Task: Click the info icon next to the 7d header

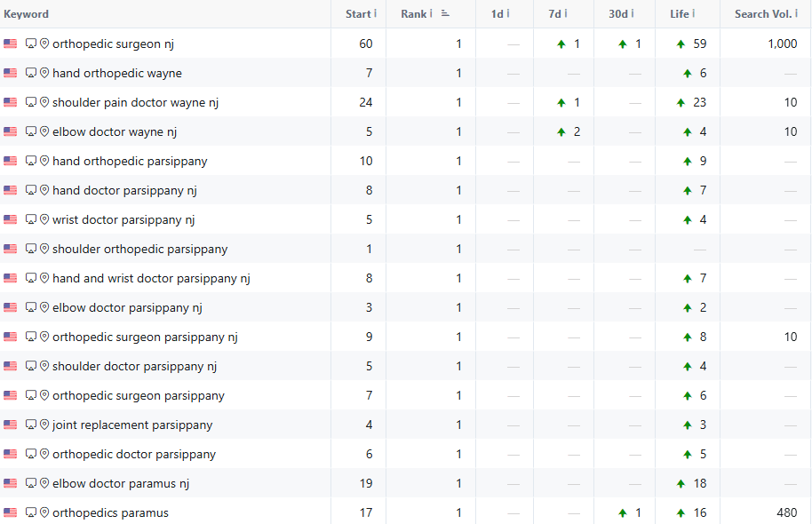Action: (566, 14)
